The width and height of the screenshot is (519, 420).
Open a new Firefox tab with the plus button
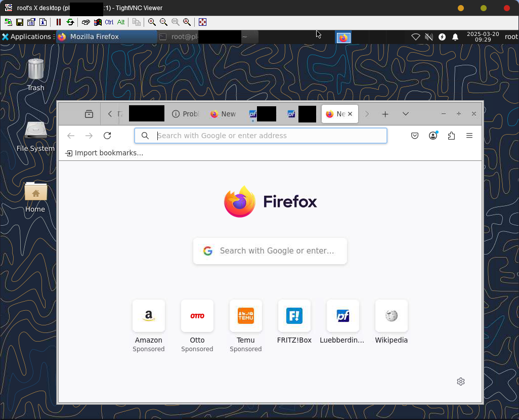385,114
